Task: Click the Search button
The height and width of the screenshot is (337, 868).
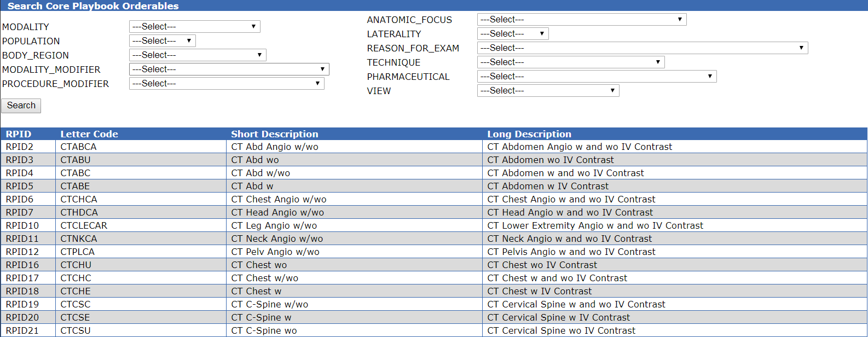Action: tap(21, 106)
